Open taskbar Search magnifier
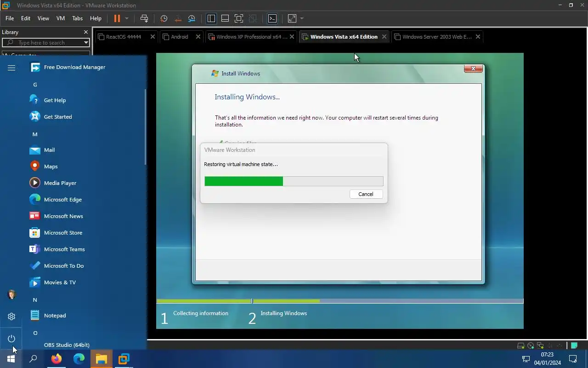 coord(33,359)
